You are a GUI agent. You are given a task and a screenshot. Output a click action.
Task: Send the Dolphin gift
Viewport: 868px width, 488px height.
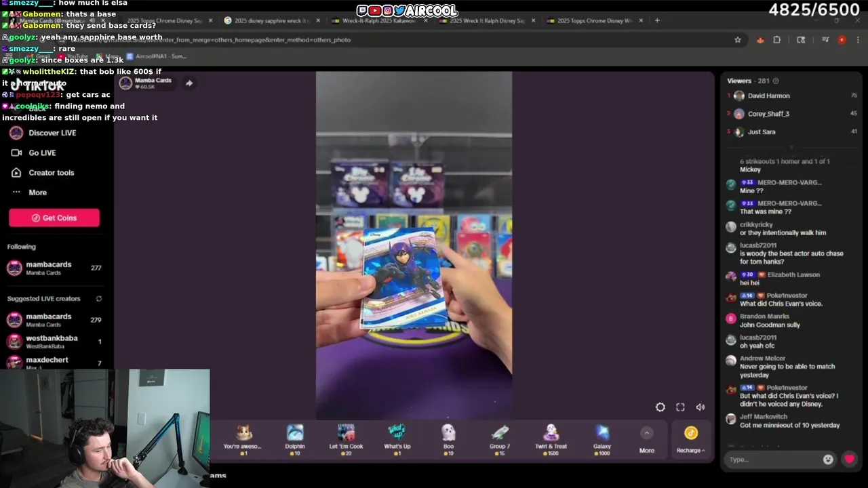coord(295,439)
